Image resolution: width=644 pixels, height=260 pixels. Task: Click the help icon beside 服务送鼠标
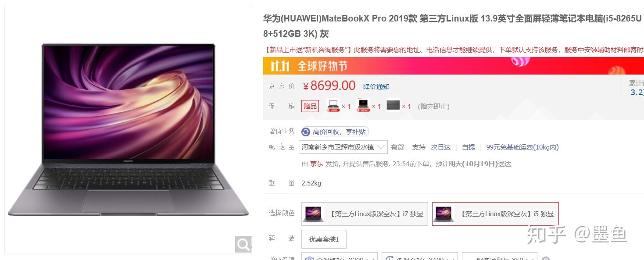click(546, 259)
